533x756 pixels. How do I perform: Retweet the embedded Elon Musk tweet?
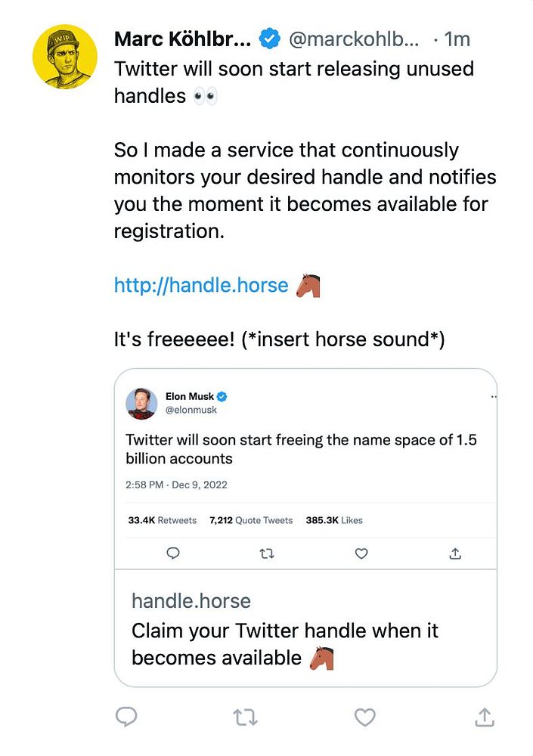pyautogui.click(x=267, y=553)
